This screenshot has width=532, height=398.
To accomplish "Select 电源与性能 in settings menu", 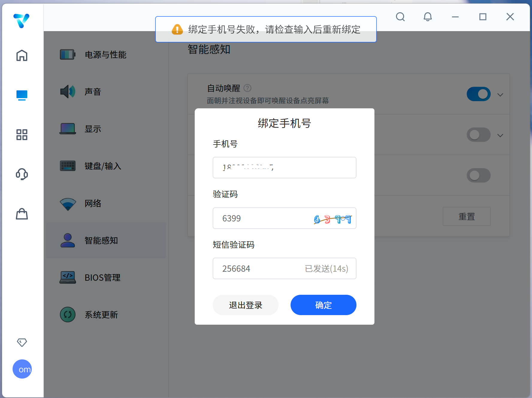I will point(105,55).
